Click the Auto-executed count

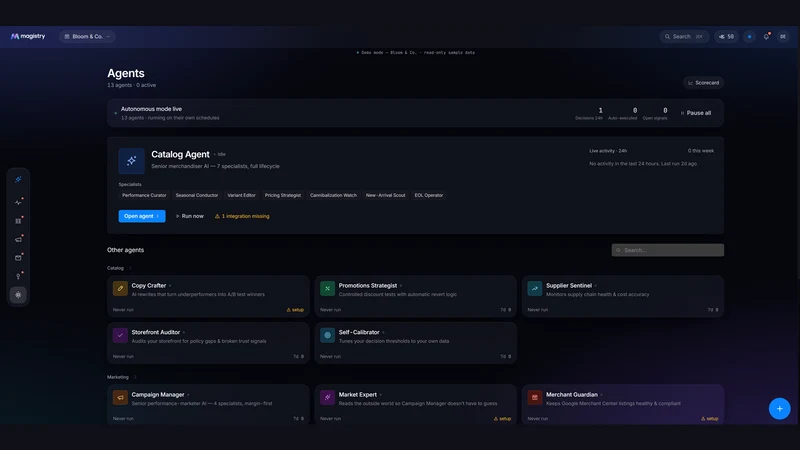[635, 110]
